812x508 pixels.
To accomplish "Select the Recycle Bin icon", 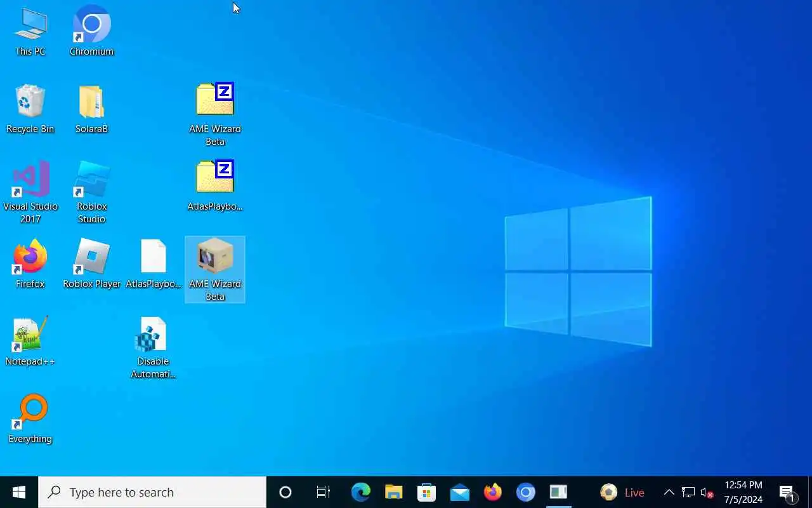I will pyautogui.click(x=30, y=109).
